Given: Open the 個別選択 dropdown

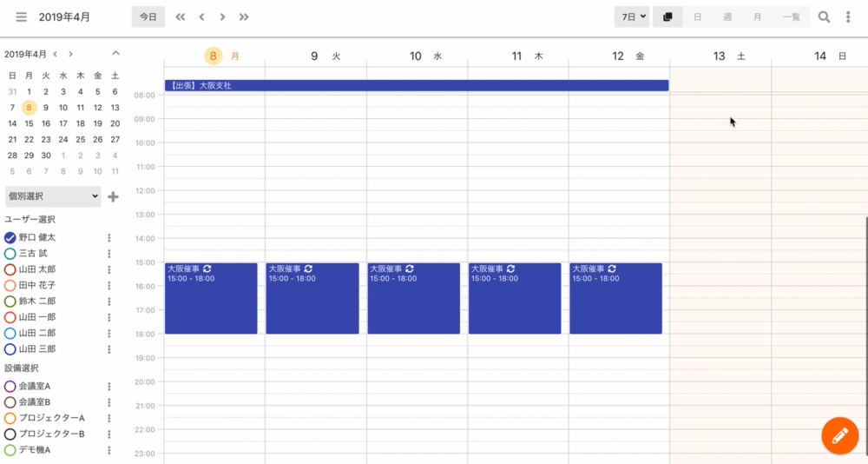Looking at the screenshot, I should (53, 196).
